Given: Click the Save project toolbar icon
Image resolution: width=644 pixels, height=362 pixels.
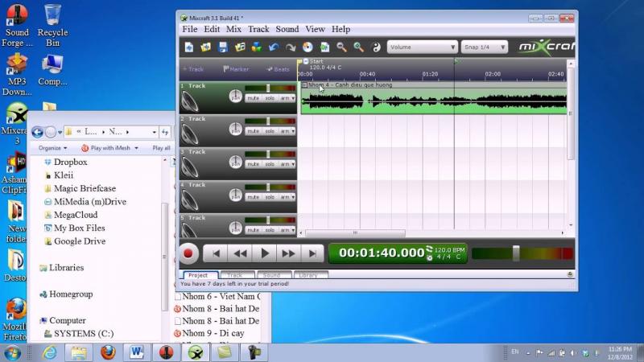Looking at the screenshot, I should click(223, 47).
